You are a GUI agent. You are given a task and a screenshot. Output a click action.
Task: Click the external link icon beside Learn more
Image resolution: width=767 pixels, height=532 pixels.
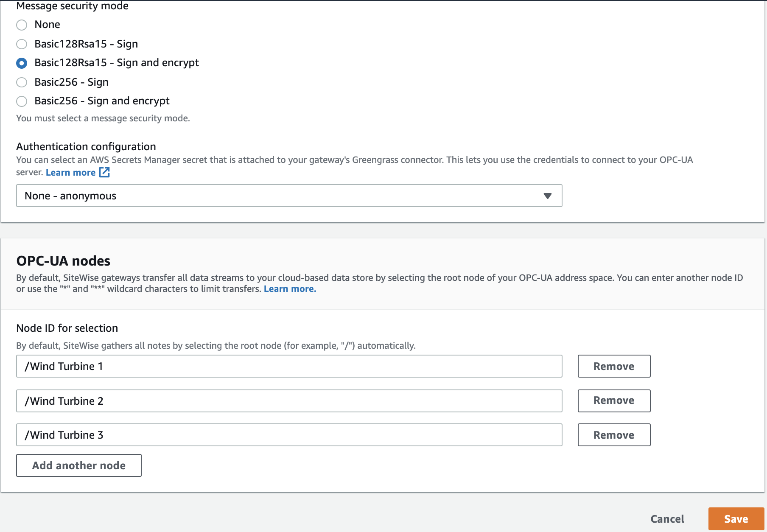tap(104, 172)
